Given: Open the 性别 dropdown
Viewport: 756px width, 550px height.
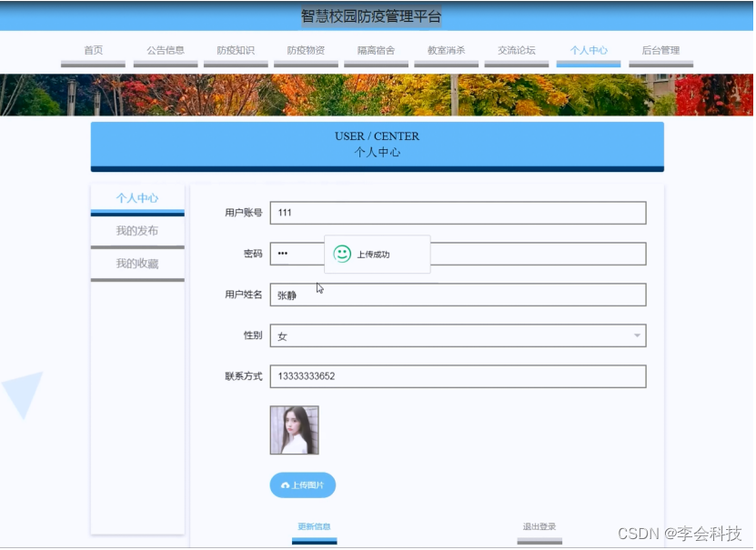Looking at the screenshot, I should pyautogui.click(x=458, y=335).
